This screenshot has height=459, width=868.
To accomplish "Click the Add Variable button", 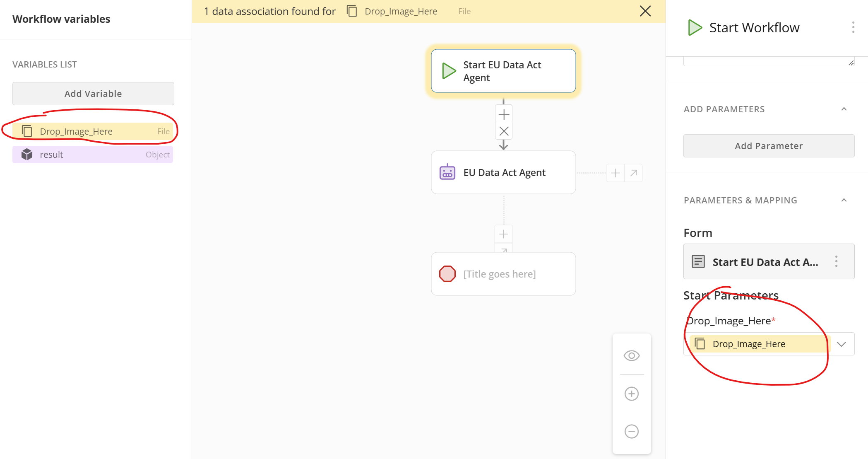I will (x=93, y=94).
